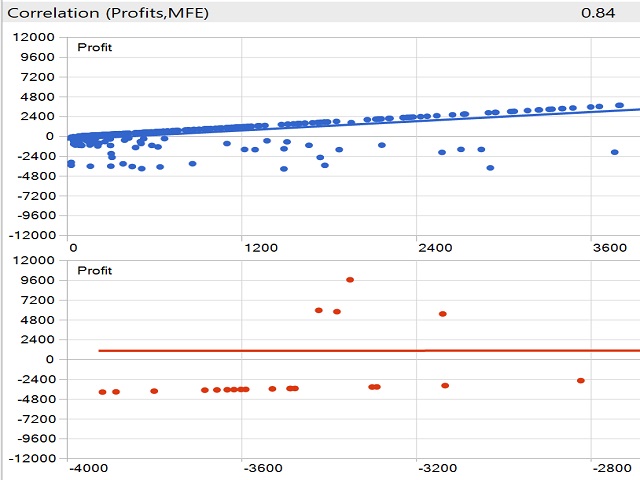
Task: Click the red horizontal trend line in the lower chart
Action: click(x=300, y=351)
